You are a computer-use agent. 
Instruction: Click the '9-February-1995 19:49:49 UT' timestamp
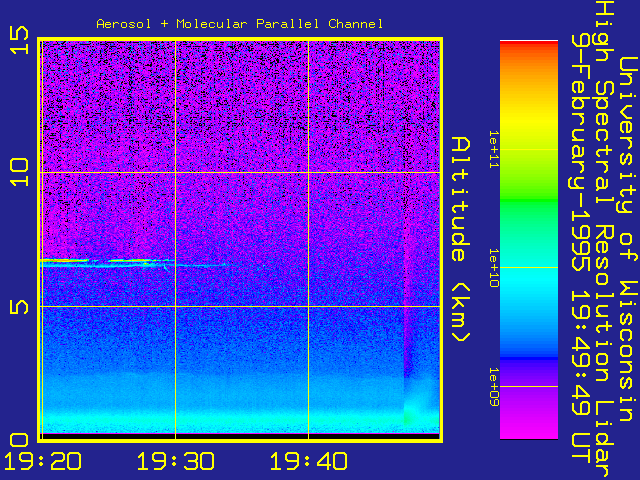tap(580, 247)
